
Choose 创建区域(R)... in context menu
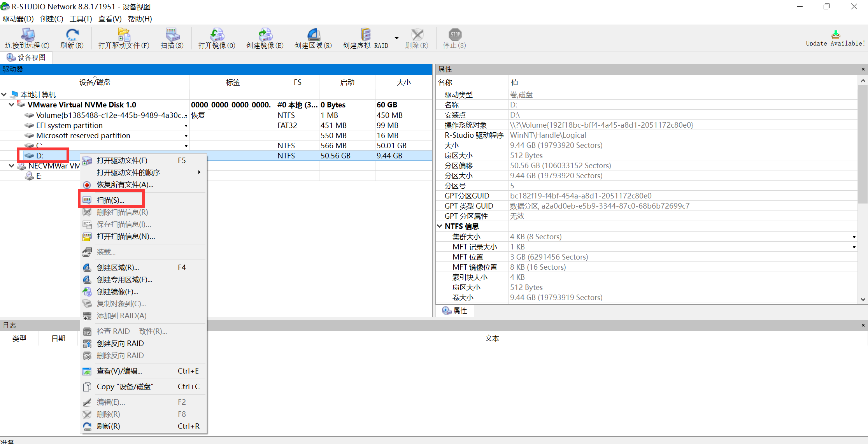click(x=143, y=267)
